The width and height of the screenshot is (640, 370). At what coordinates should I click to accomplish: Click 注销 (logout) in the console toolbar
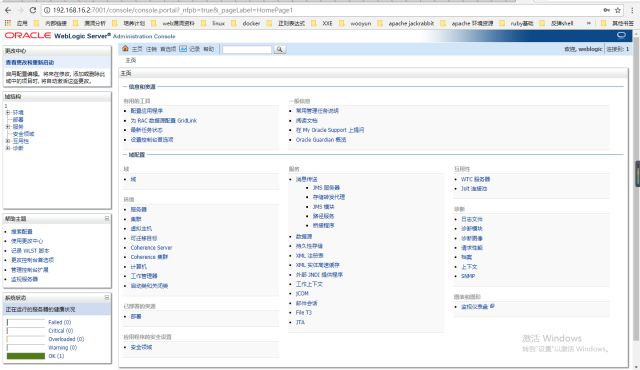(151, 49)
